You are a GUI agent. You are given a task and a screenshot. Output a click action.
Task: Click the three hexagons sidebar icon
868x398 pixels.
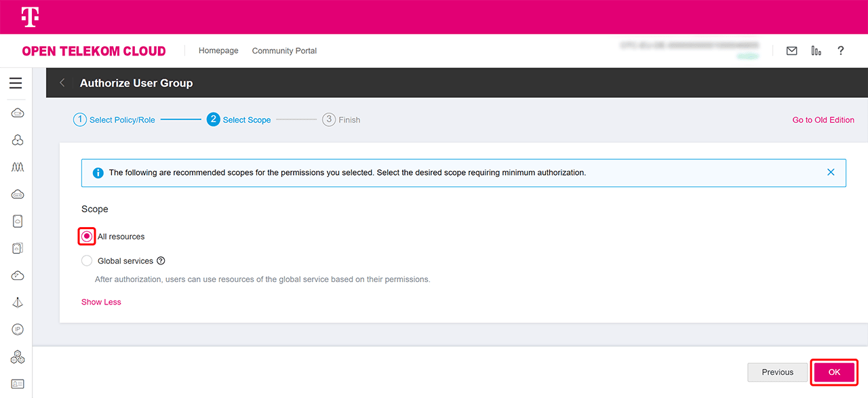[x=18, y=357]
